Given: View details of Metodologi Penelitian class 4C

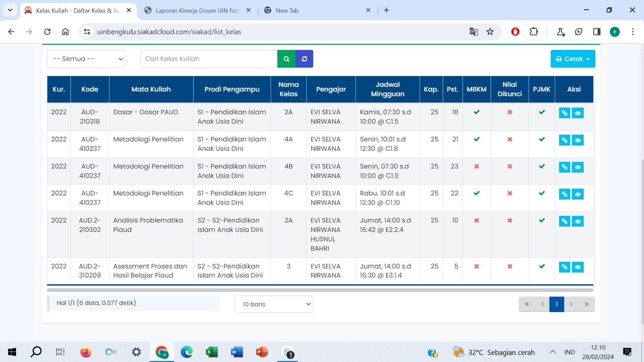Looking at the screenshot, I should point(578,194).
